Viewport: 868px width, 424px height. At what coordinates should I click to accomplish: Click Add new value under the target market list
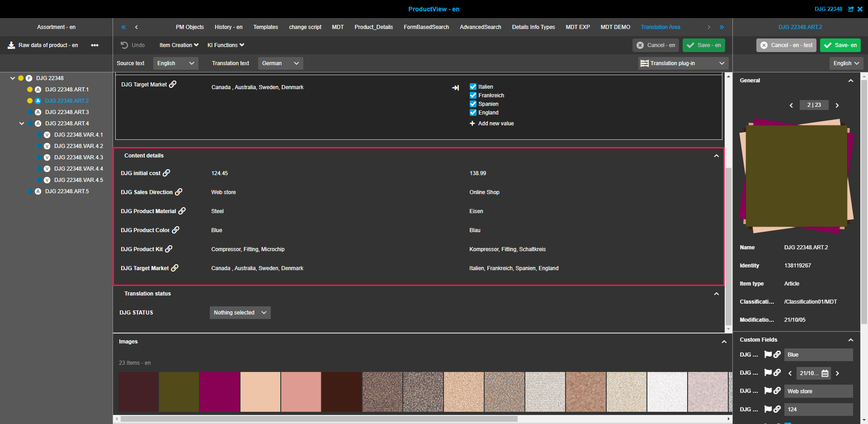(492, 123)
